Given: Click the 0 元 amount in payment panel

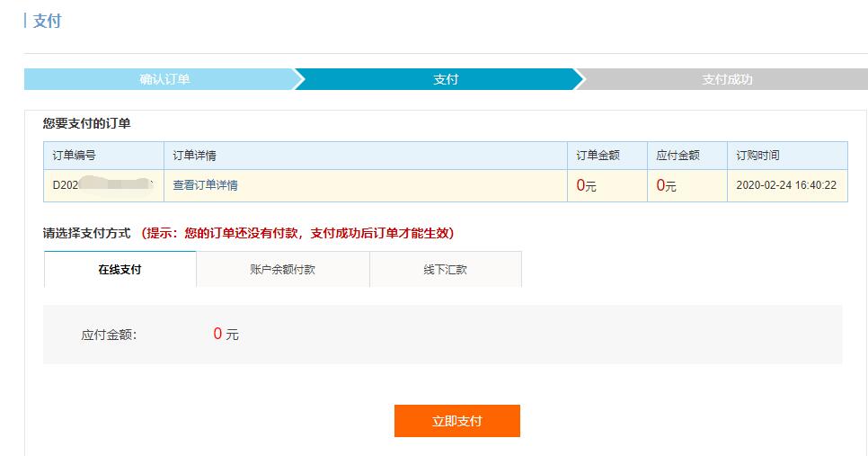Looking at the screenshot, I should (226, 334).
